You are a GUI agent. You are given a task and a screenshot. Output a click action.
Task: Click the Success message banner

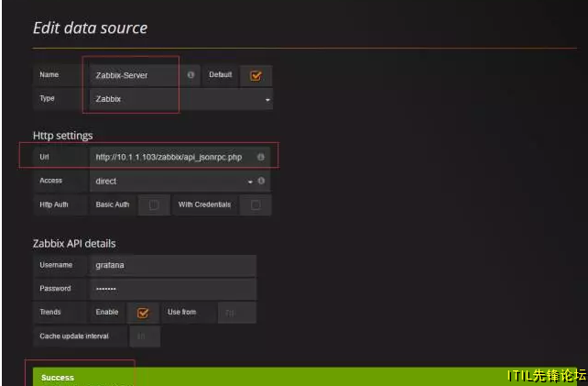[x=304, y=377]
